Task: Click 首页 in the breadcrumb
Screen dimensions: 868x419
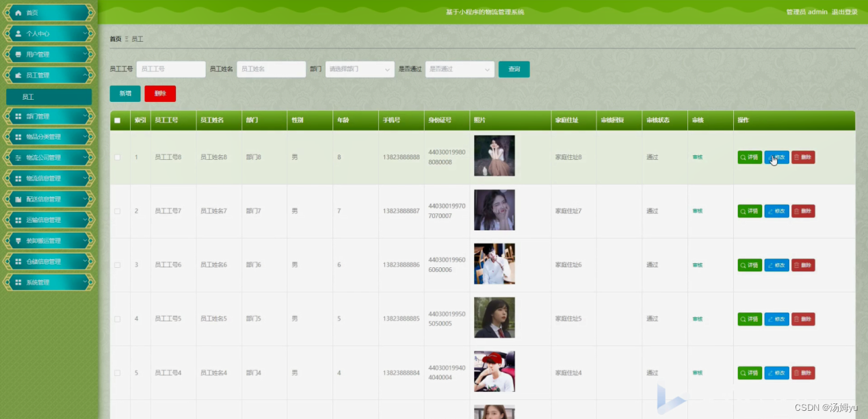Action: pos(116,40)
